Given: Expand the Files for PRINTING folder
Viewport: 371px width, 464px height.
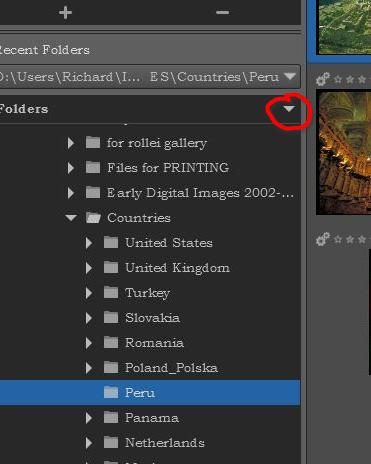Looking at the screenshot, I should [x=70, y=168].
